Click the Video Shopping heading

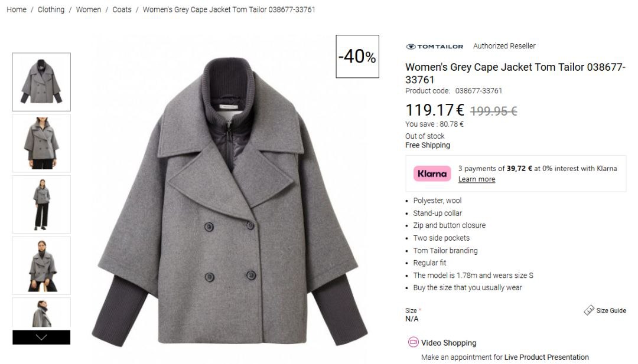click(x=448, y=343)
